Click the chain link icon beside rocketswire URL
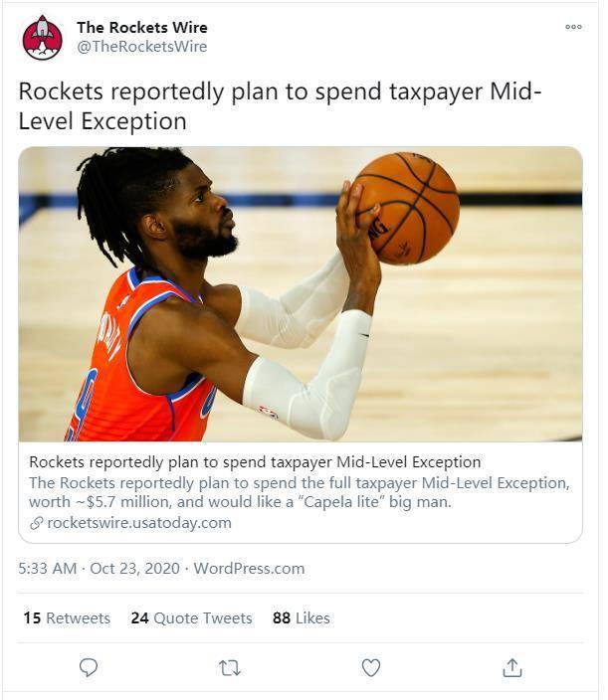Viewport: 608px width, 700px height. pyautogui.click(x=36, y=523)
